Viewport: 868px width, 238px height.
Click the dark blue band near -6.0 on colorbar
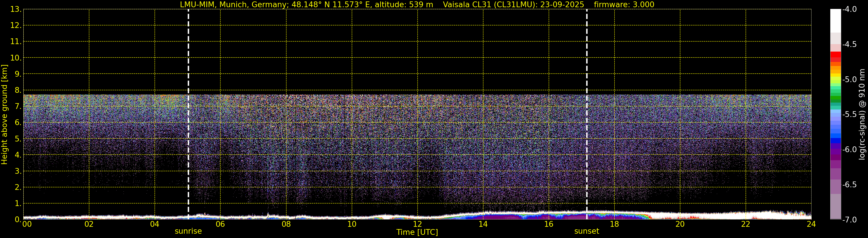pos(835,141)
